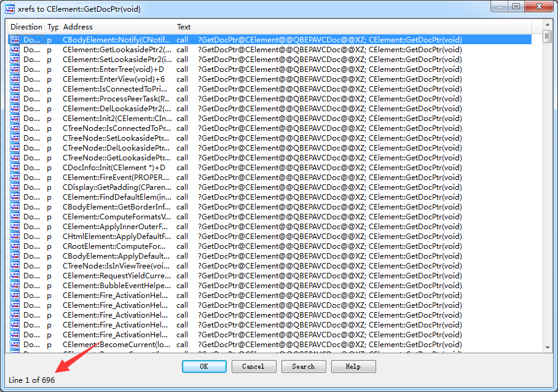Image resolution: width=558 pixels, height=392 pixels.
Task: Click the row icon for CHtmlElement::ApplyDefaultF
Action: 15,236
